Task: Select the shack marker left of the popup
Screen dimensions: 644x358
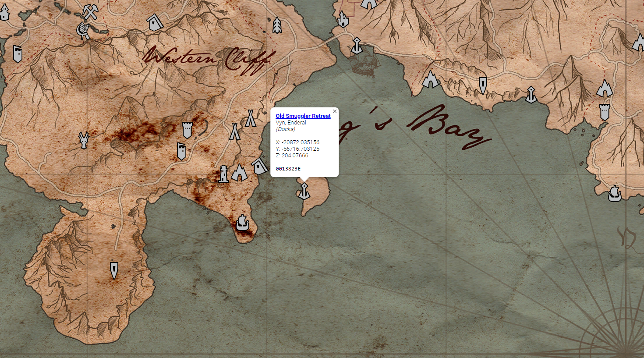Action: 259,167
